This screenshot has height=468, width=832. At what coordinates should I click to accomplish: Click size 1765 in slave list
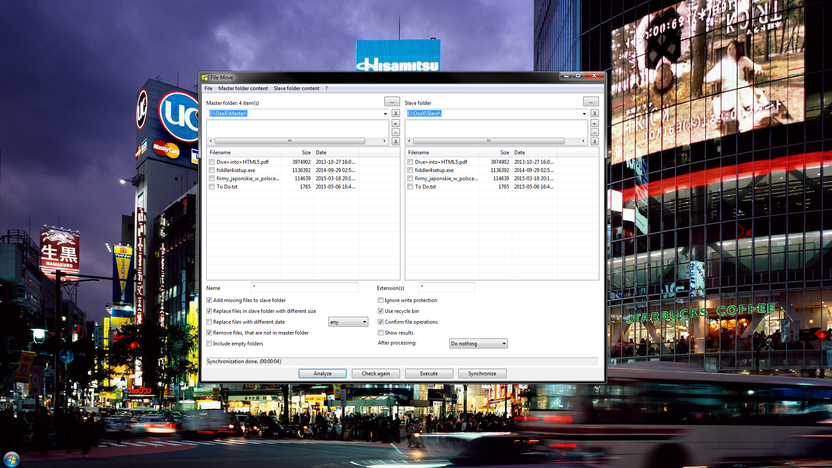tap(504, 187)
